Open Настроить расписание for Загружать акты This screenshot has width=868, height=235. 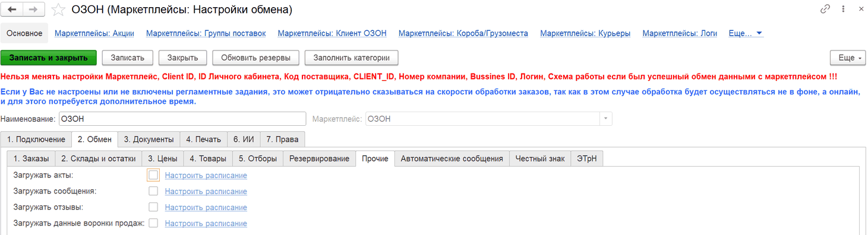click(206, 175)
